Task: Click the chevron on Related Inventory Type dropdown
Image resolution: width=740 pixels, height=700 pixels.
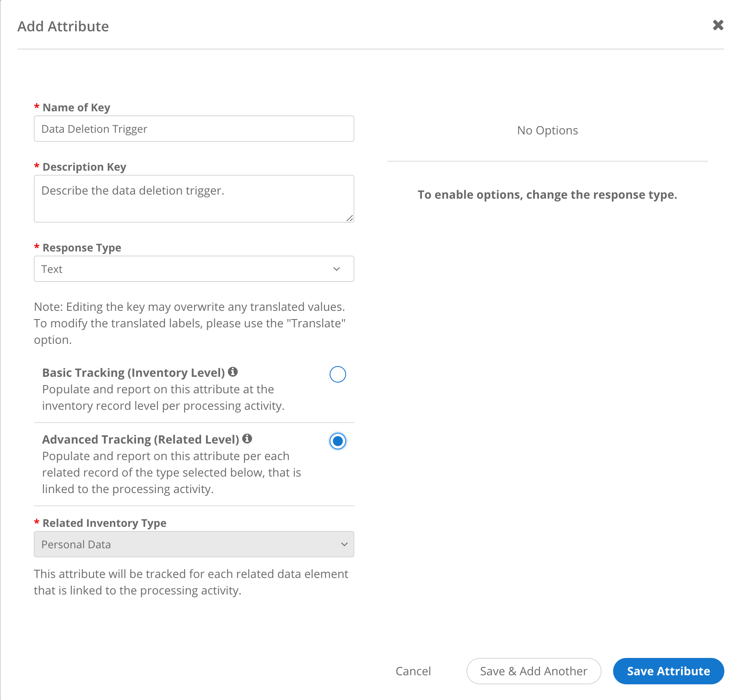Action: coord(344,544)
